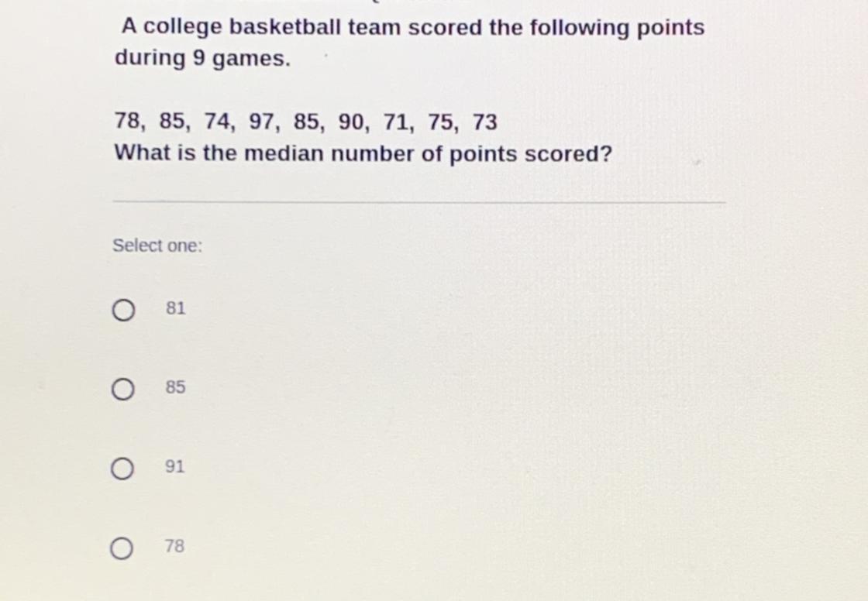The height and width of the screenshot is (601, 868).
Task: Click the "85" answer choice label
Action: pyautogui.click(x=176, y=386)
